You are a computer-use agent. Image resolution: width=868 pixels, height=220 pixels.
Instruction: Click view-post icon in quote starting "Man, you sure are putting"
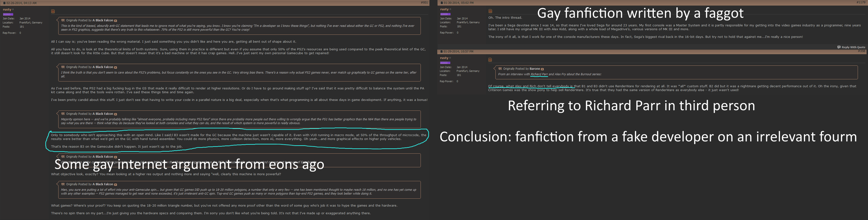tap(116, 185)
